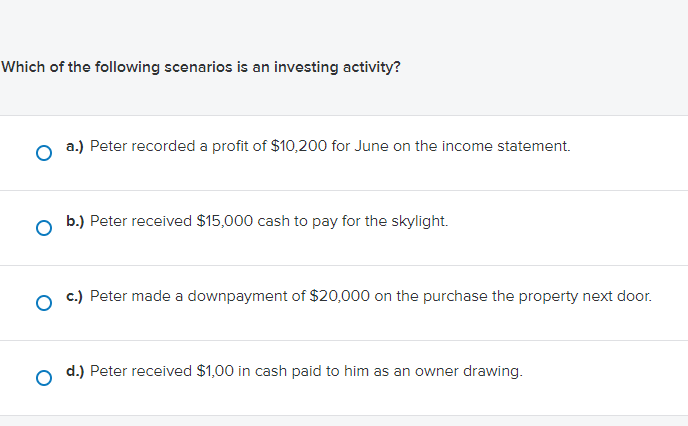Click the $10,200 amount in option a
Viewport: 688px width, 426px height.
pos(298,146)
